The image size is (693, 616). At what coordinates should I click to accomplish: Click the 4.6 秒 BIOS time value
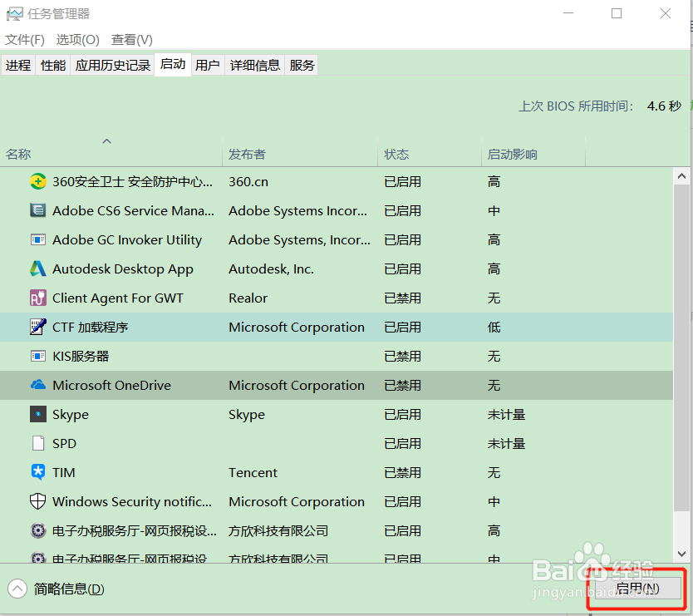[x=663, y=106]
